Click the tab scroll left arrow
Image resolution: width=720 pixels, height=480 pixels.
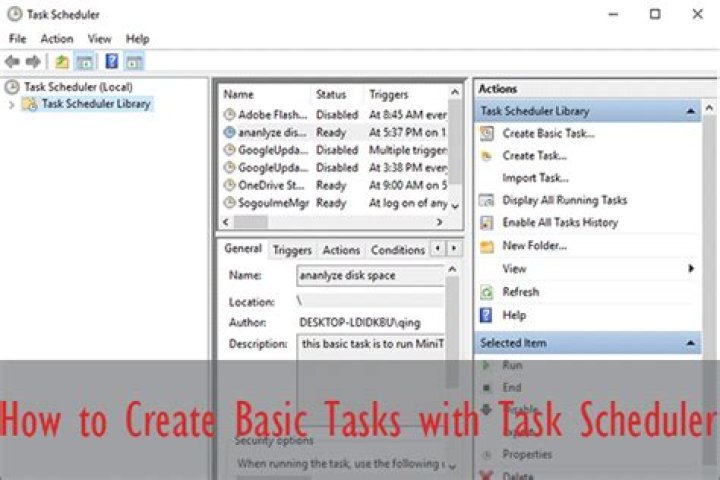(x=438, y=248)
